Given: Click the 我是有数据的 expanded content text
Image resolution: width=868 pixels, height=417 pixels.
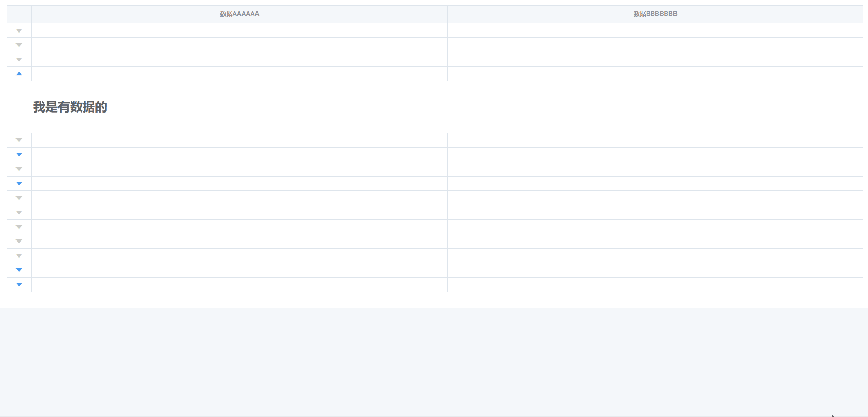Looking at the screenshot, I should click(70, 107).
